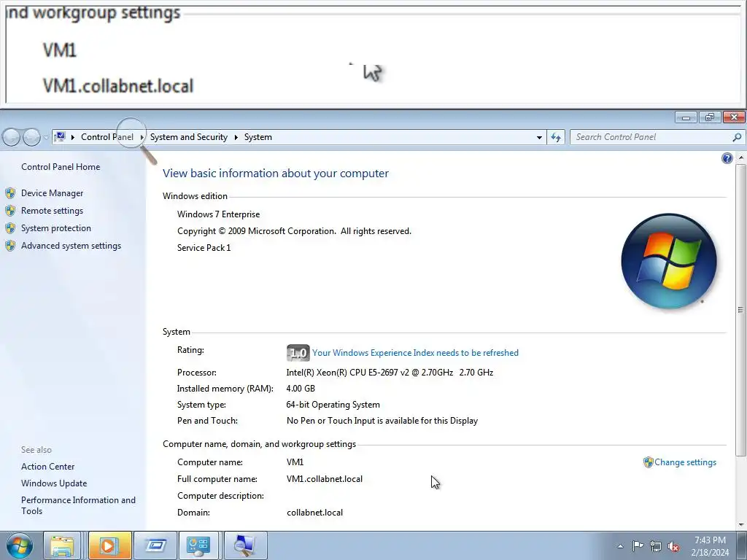Refresh the address bar location

point(556,137)
